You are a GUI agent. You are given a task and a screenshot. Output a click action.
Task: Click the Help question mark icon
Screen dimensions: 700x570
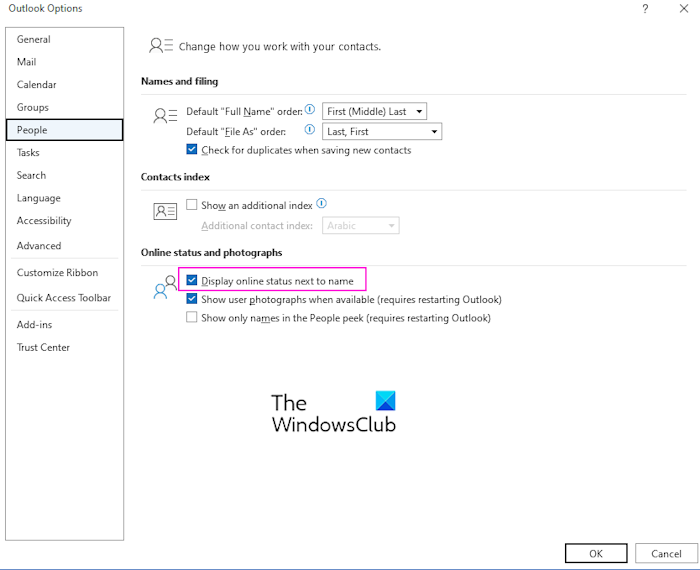645,9
